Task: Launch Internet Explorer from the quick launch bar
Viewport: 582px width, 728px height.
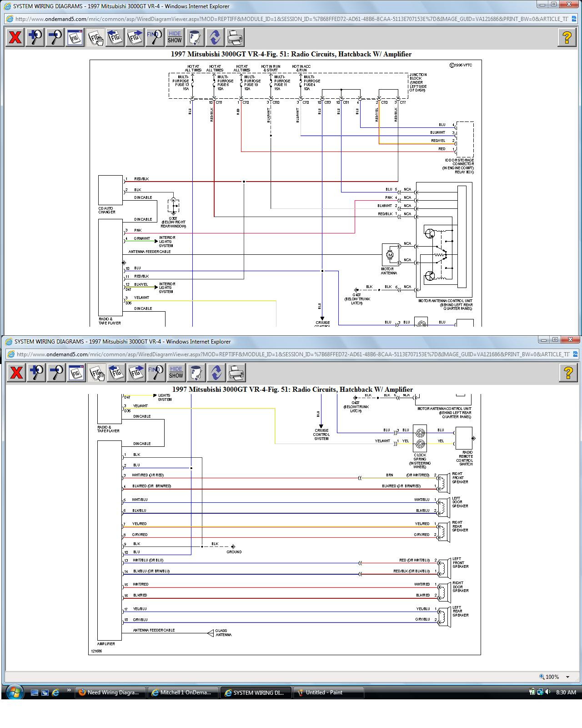Action: click(55, 693)
